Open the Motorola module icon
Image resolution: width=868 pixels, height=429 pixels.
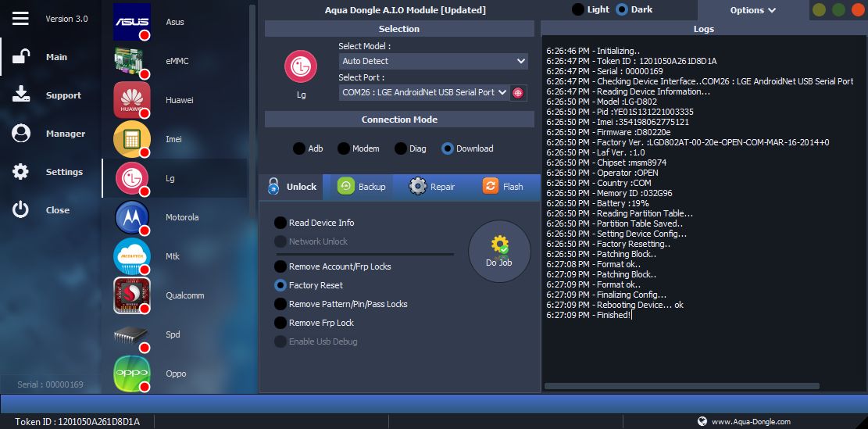(x=132, y=217)
